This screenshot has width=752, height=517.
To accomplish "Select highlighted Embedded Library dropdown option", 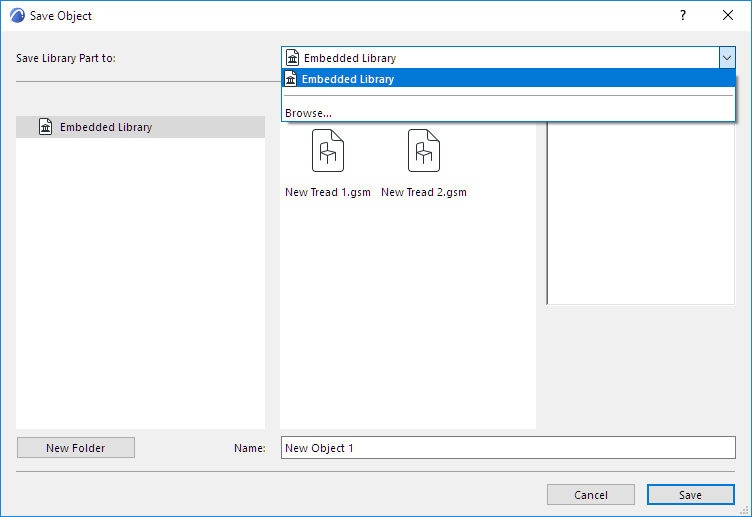I will point(508,79).
